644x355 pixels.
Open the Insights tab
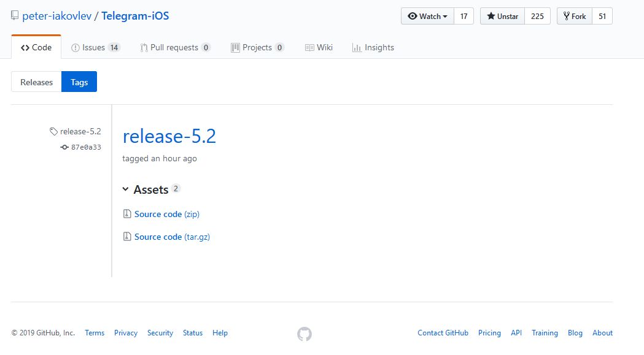(x=373, y=47)
